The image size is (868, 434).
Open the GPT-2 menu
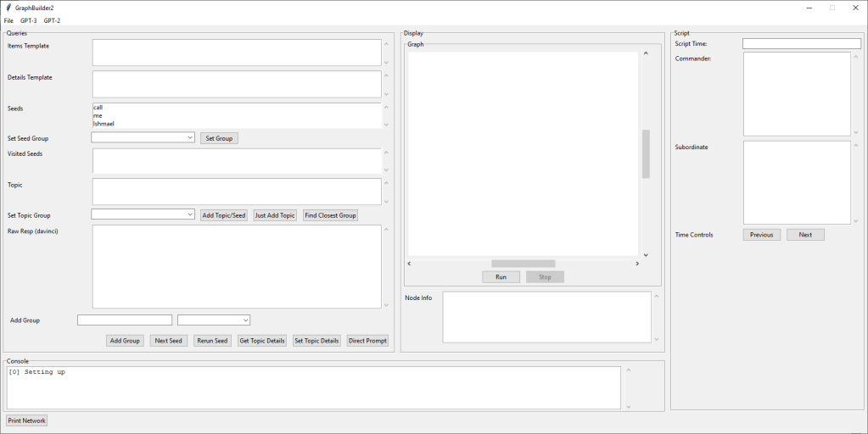tap(52, 20)
